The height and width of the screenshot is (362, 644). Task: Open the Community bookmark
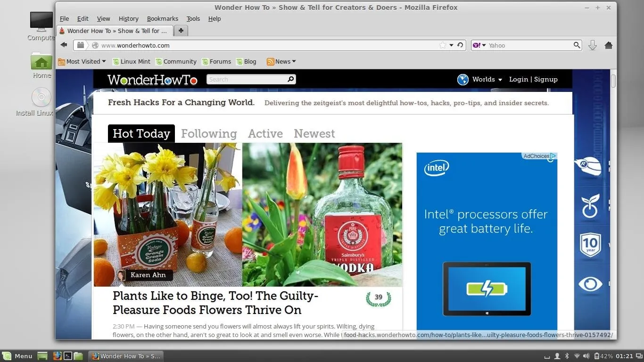click(x=176, y=61)
